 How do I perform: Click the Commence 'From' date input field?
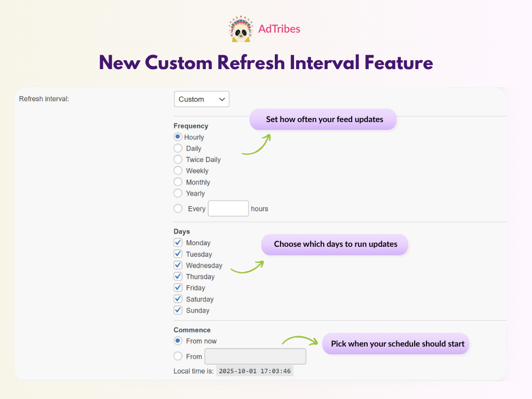coord(255,356)
